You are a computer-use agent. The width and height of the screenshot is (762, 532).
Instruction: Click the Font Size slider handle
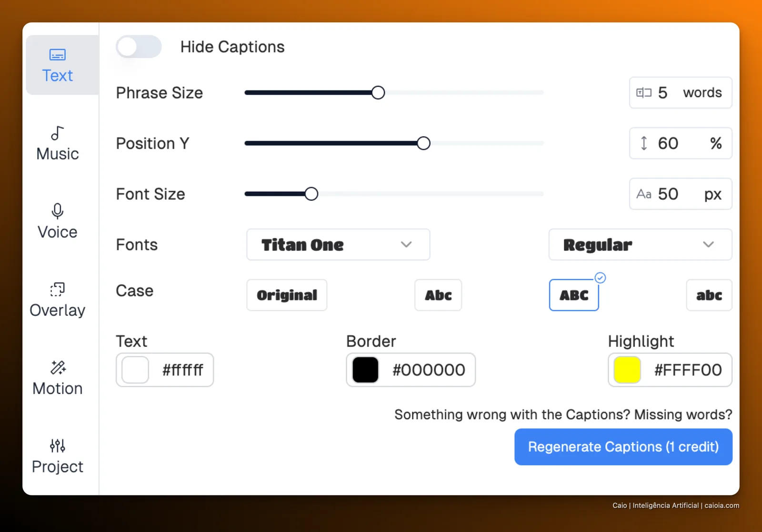pos(311,194)
